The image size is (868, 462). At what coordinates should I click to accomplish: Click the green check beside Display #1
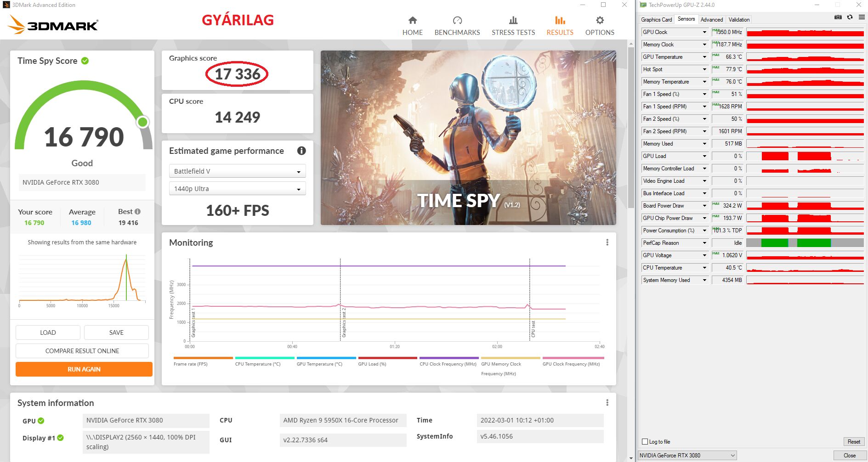click(60, 438)
